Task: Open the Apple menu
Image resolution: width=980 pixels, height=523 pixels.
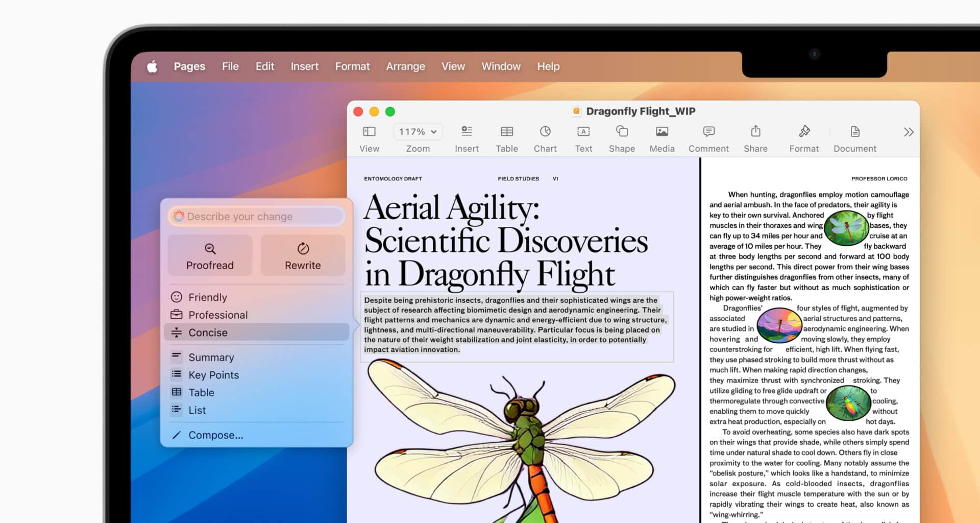Action: pos(152,66)
